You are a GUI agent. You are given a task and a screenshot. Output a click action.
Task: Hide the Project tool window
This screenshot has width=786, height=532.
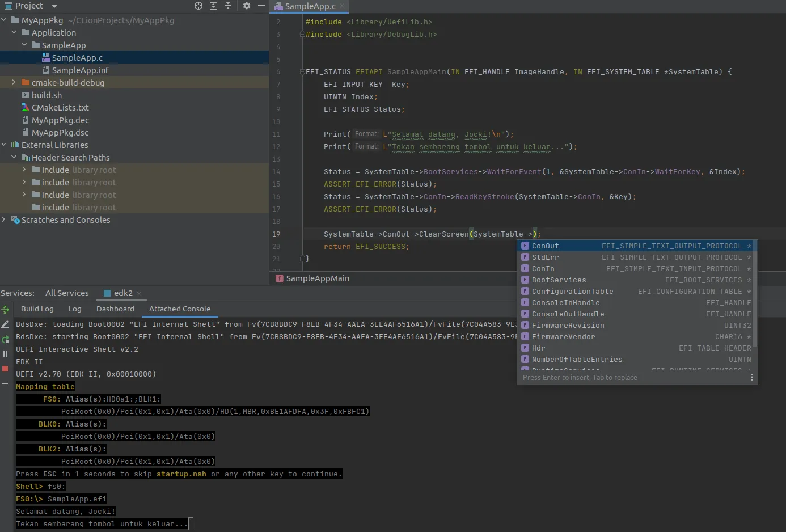pos(261,6)
